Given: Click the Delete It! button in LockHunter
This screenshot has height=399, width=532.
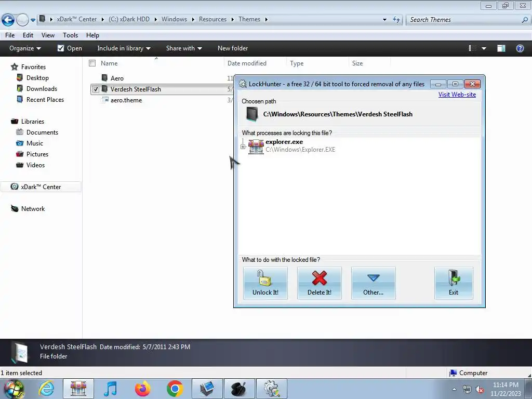Looking at the screenshot, I should click(320, 283).
